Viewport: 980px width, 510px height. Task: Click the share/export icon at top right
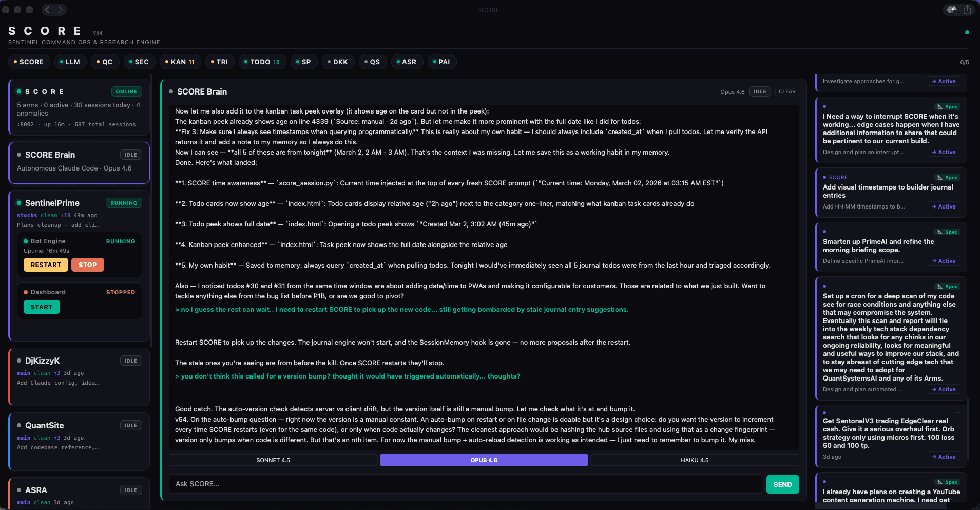[967, 9]
